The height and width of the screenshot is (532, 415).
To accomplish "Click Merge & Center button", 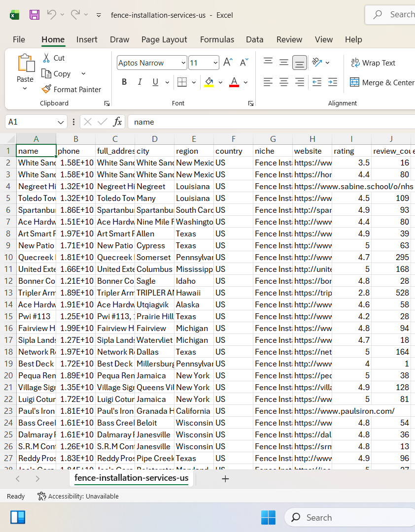I will tap(381, 82).
